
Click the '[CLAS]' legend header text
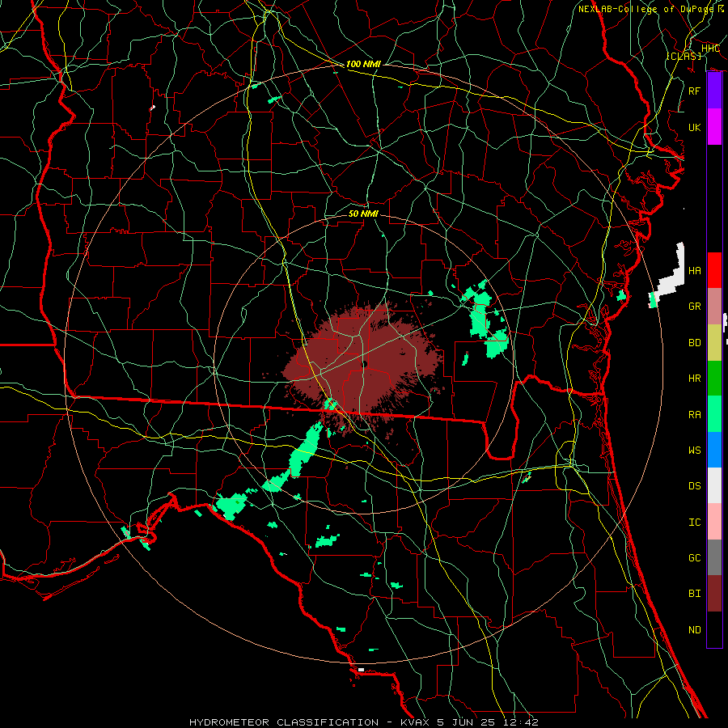point(684,56)
